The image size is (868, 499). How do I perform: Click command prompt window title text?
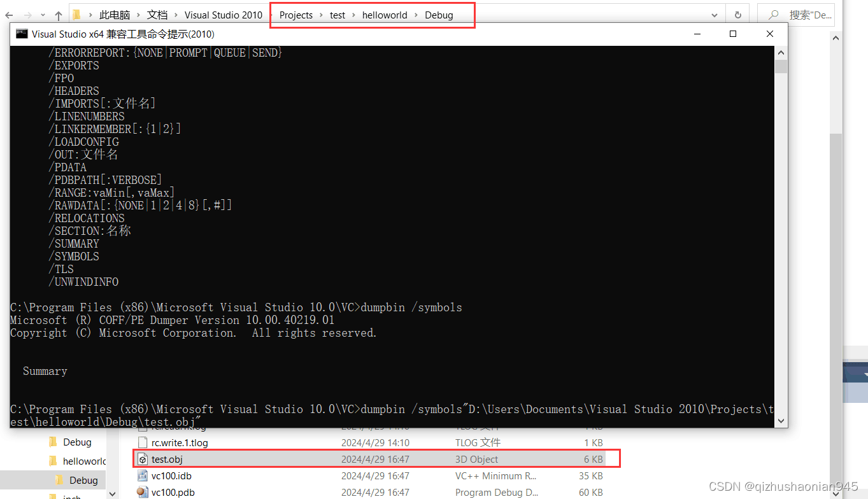click(x=123, y=34)
